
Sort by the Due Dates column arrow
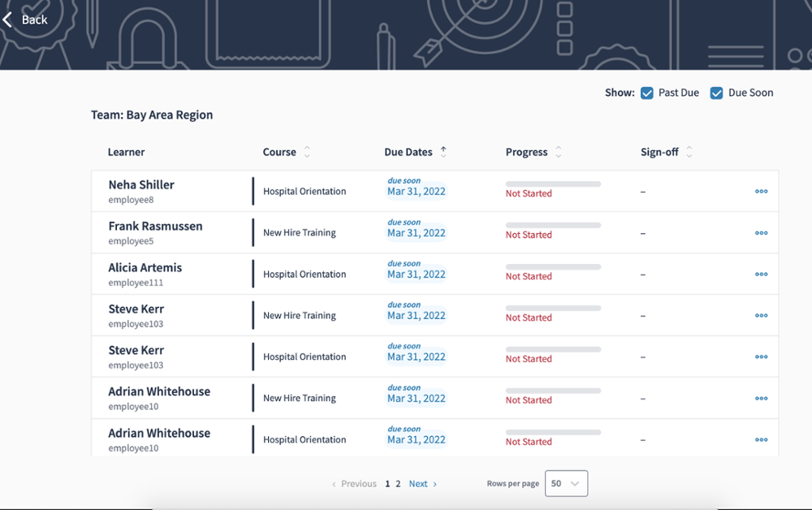click(x=443, y=152)
